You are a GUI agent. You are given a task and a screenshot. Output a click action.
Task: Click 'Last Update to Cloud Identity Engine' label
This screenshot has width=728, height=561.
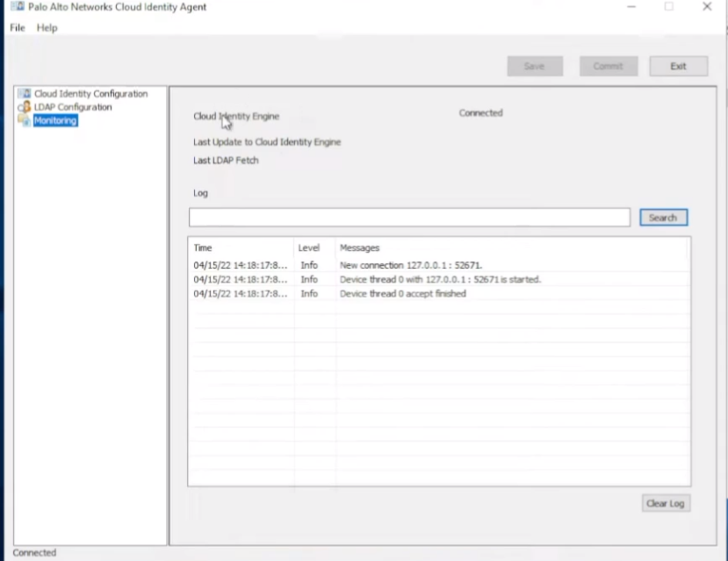(x=267, y=142)
